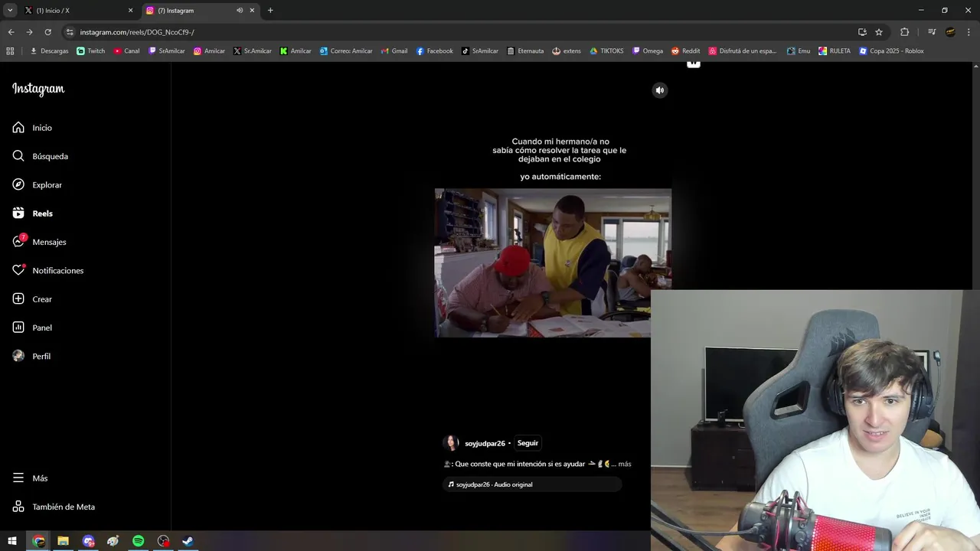Open tab search dropdown arrow
980x551 pixels.
coord(10,11)
